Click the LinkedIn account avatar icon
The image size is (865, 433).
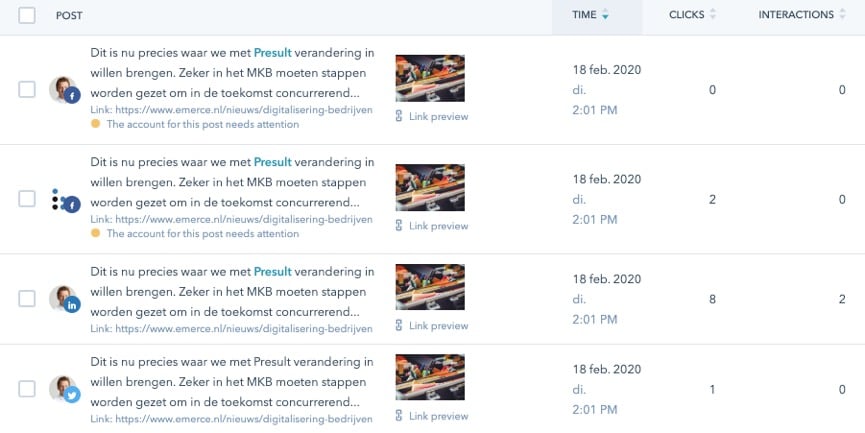(x=65, y=299)
